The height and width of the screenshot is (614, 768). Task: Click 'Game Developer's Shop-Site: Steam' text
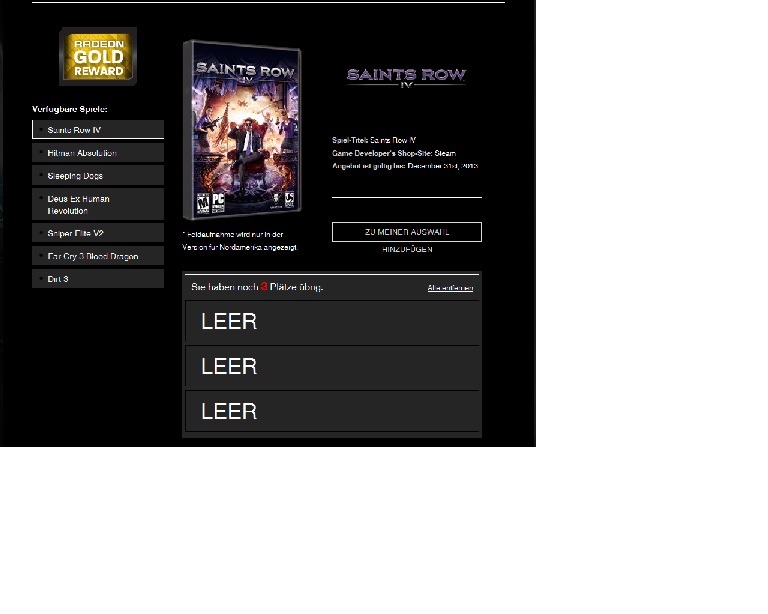394,153
